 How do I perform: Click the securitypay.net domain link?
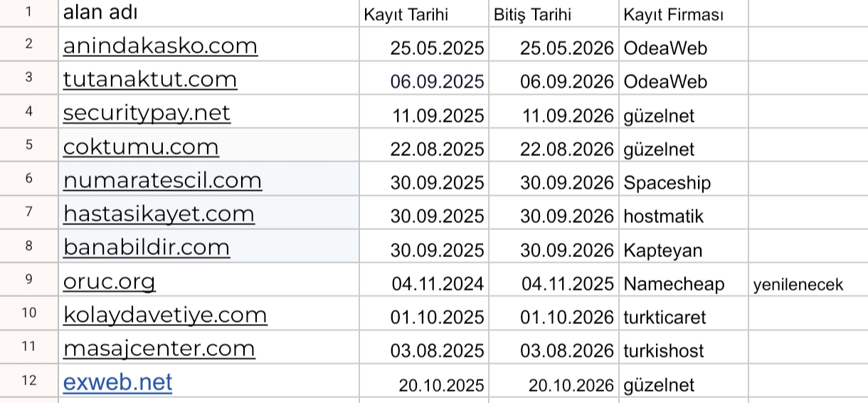(x=147, y=113)
